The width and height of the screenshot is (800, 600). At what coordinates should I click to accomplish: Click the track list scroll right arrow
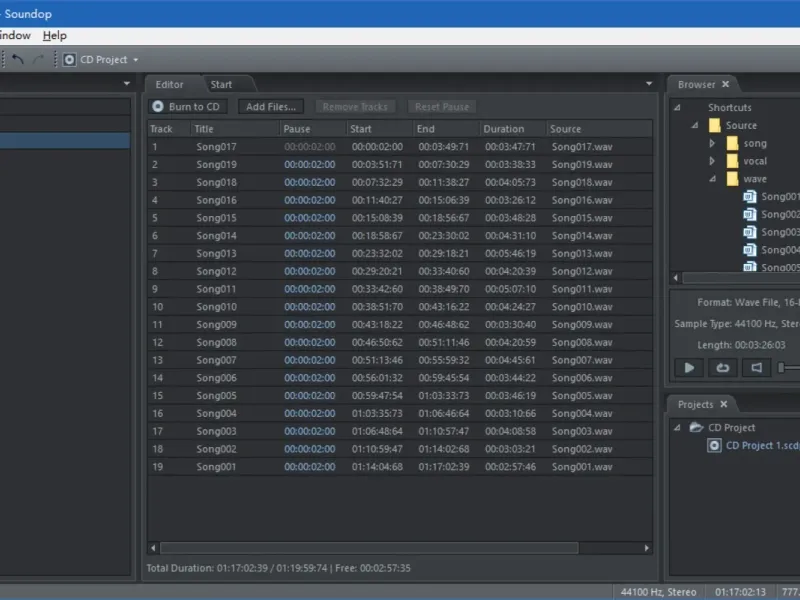(646, 548)
